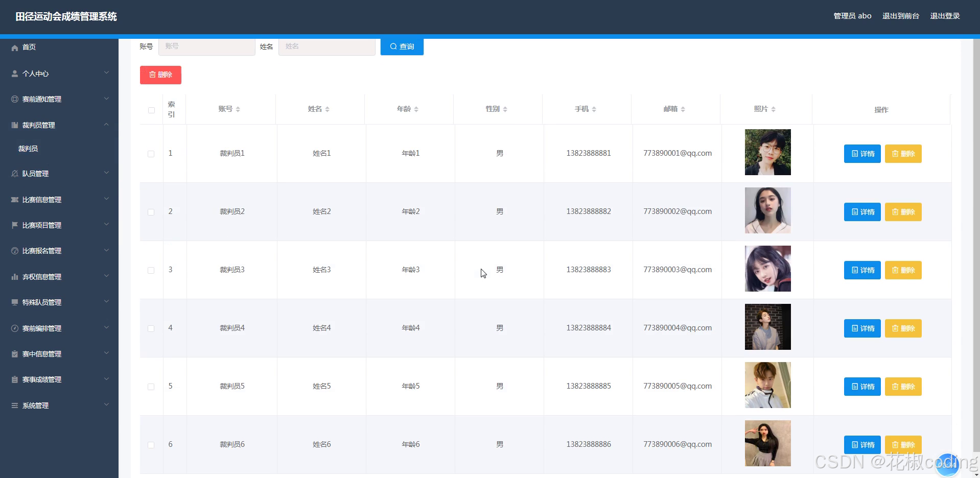Image resolution: width=980 pixels, height=478 pixels.
Task: Click 管理员 abo in the header
Action: (x=853, y=16)
